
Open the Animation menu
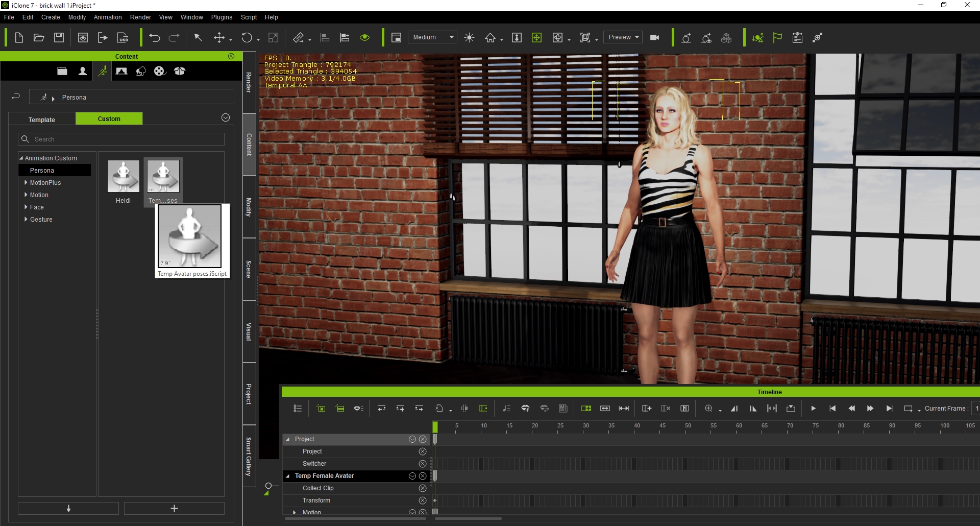108,17
